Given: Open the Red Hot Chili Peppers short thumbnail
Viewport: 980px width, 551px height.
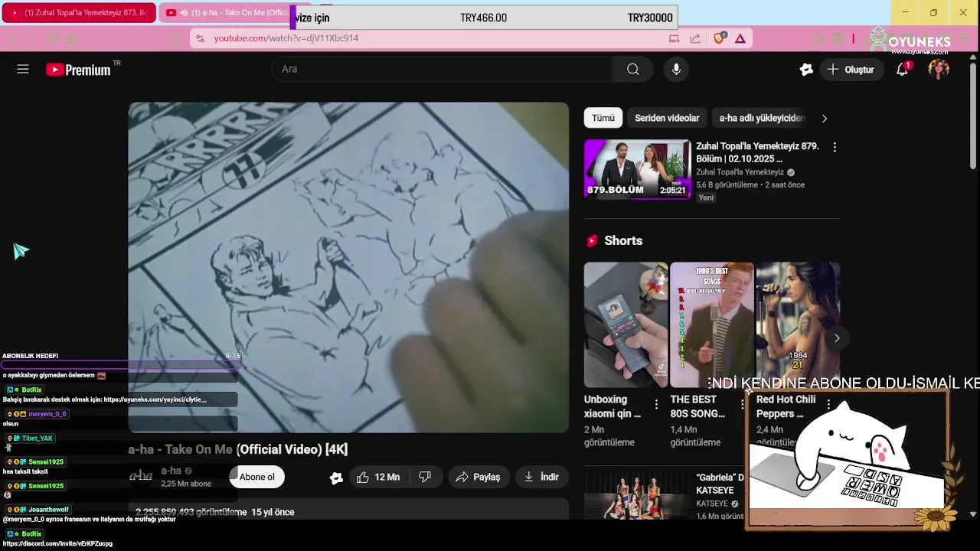Looking at the screenshot, I should [798, 324].
